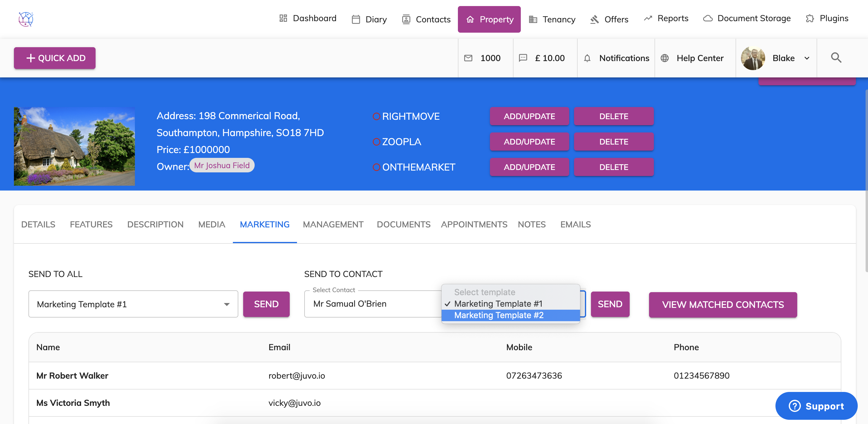
Task: Click the email envelope credits icon
Action: [x=468, y=58]
